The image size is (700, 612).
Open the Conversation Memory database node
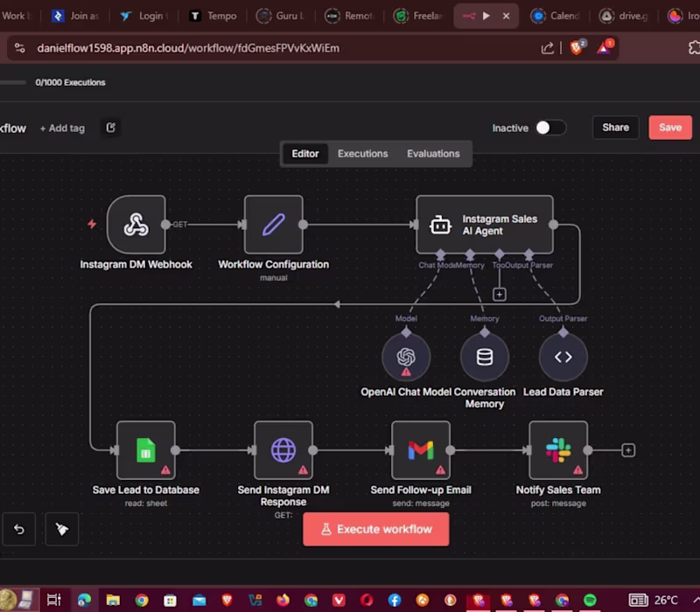click(485, 357)
